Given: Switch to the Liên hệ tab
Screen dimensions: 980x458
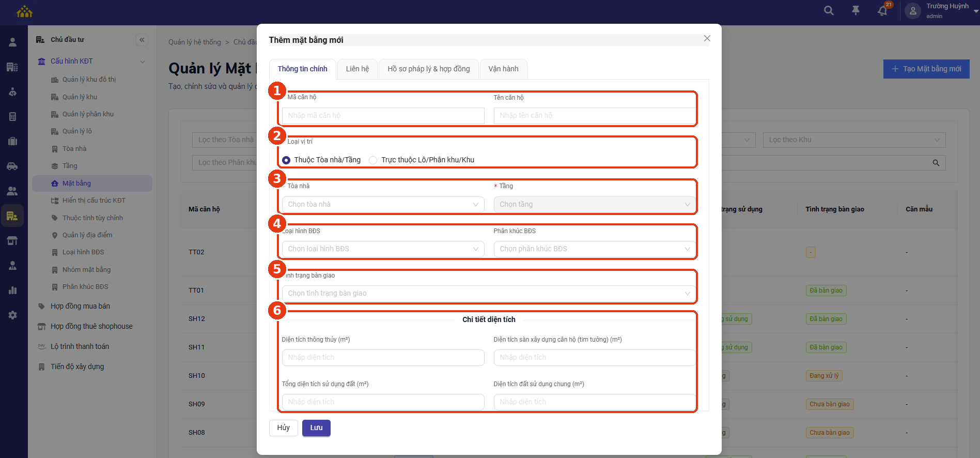Looking at the screenshot, I should 357,69.
